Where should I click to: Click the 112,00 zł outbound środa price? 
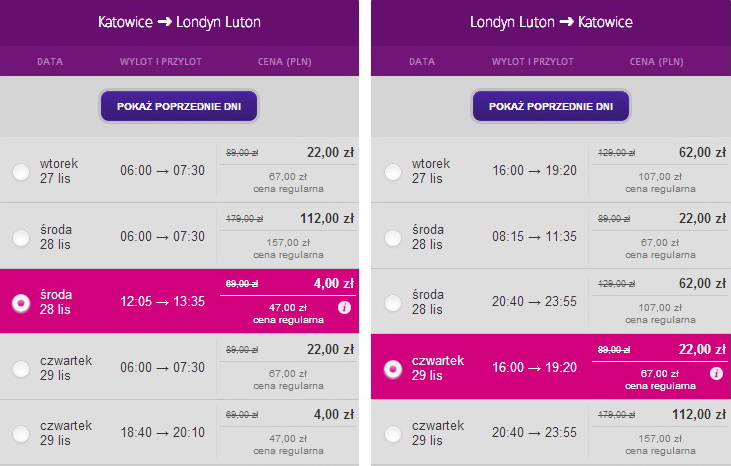(x=327, y=218)
